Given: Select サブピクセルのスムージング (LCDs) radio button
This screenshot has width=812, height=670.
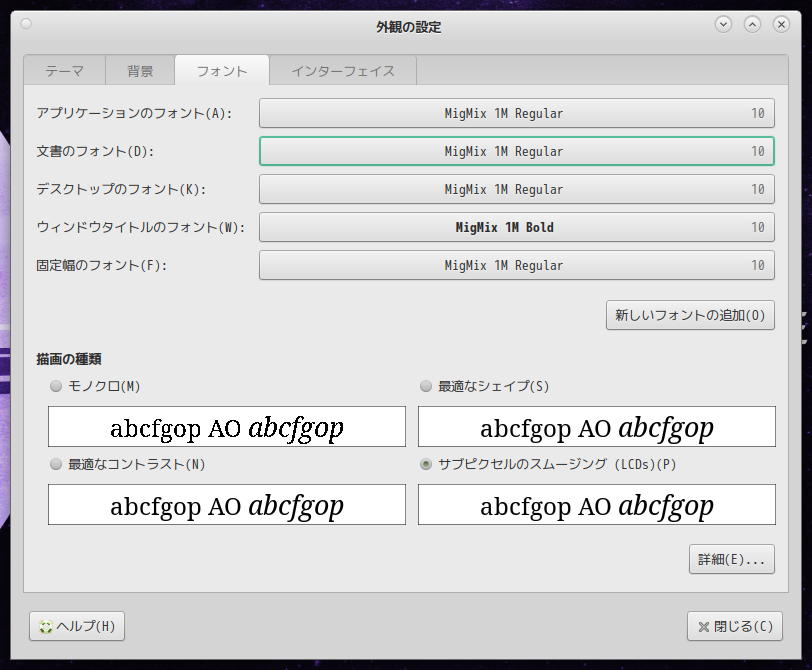Looking at the screenshot, I should click(x=426, y=464).
